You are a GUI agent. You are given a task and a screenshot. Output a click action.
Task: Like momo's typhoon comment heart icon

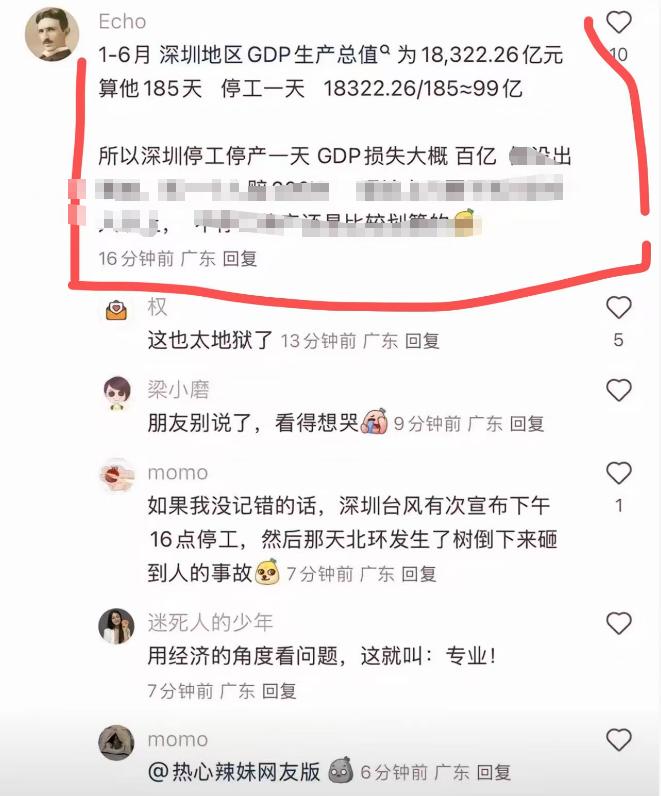(x=618, y=473)
